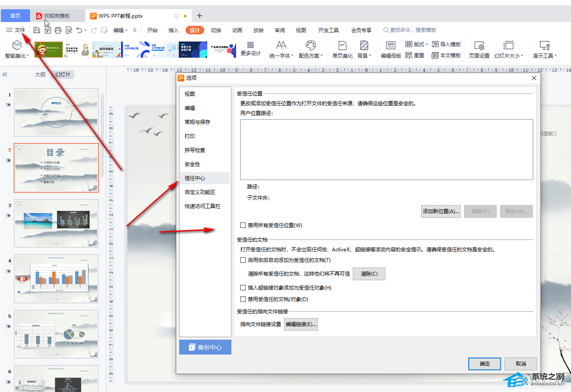Select slide 4 bar chart thumbnail
This screenshot has width=571, height=392.
coord(56,279)
